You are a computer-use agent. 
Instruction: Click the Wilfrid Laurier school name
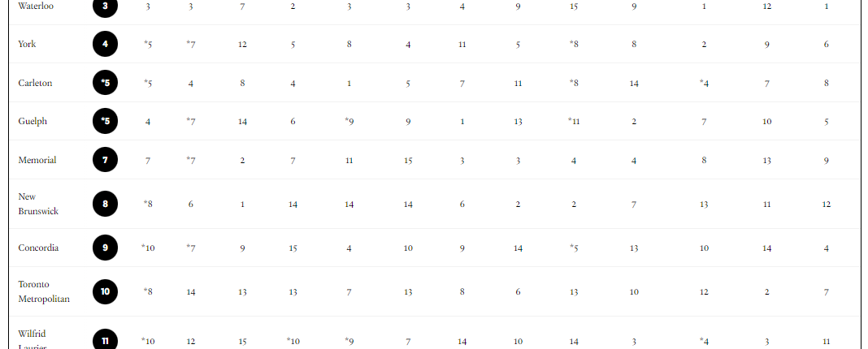click(x=33, y=339)
